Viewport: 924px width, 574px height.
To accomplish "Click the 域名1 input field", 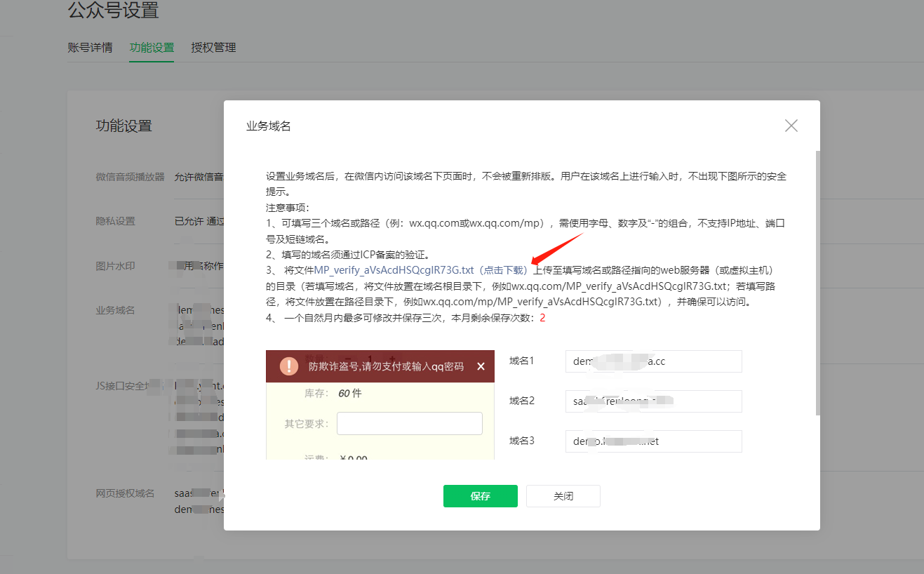I will click(653, 361).
